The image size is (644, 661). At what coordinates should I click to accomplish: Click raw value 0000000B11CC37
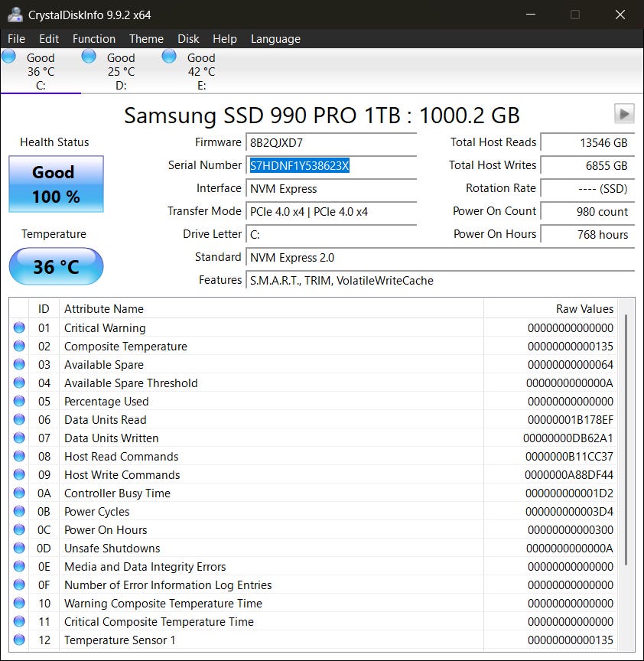click(x=569, y=456)
